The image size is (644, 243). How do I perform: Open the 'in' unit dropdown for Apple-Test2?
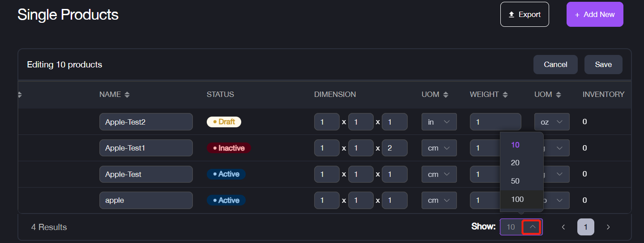tap(439, 122)
